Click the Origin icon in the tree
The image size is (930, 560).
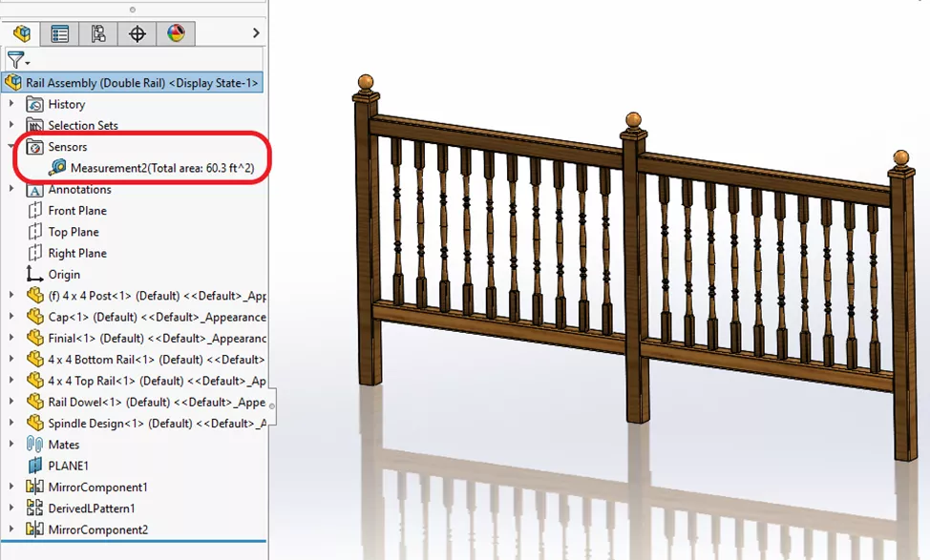coord(32,274)
